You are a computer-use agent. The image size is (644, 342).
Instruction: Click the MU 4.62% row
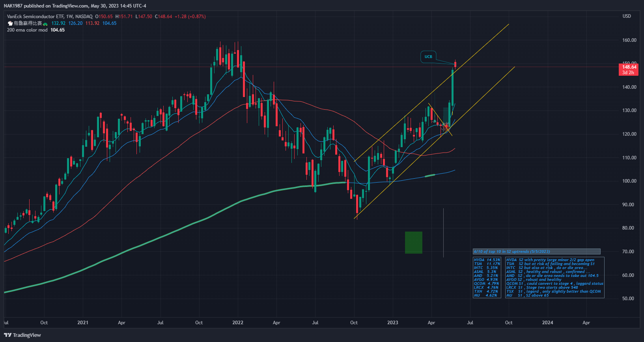485,295
